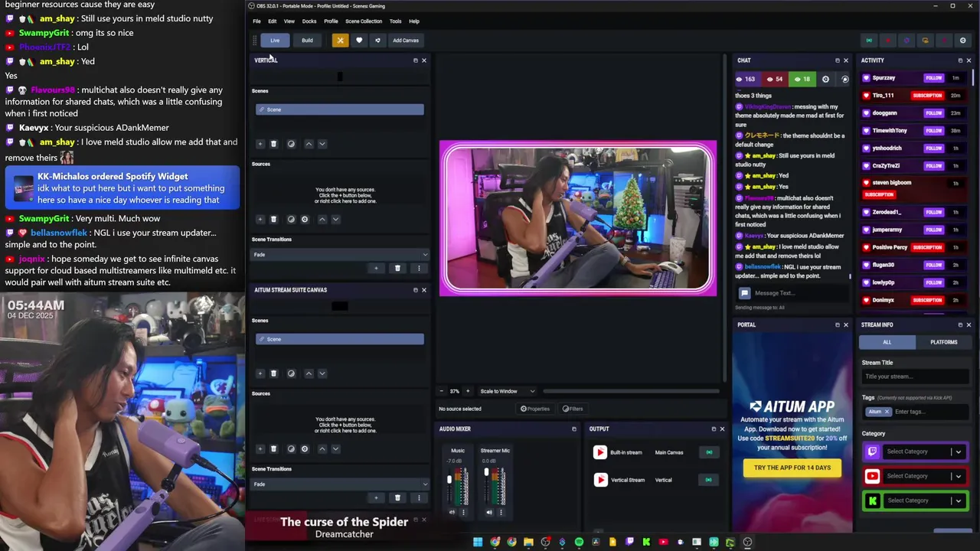
Task: Select the ALL tab in Stream Info
Action: (887, 342)
